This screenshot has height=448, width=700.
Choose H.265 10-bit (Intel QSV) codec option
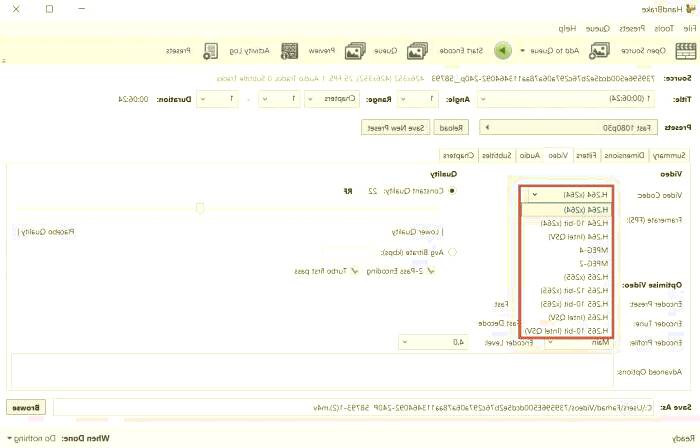coord(567,331)
